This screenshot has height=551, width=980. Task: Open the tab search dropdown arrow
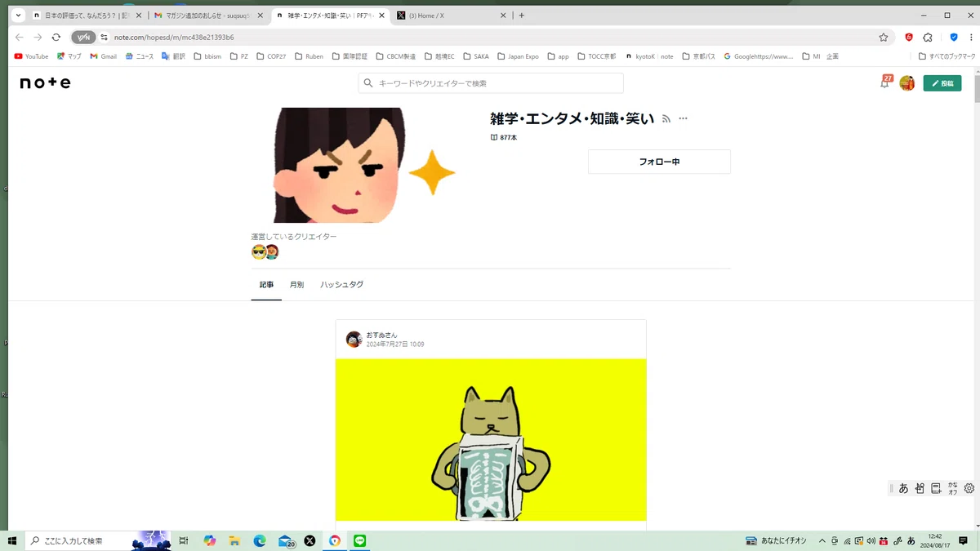18,16
